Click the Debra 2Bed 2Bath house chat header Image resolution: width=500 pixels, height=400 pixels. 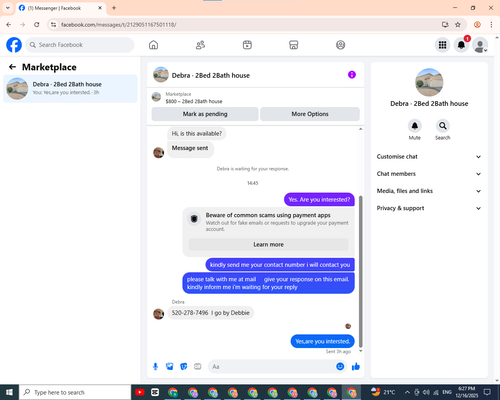point(211,75)
